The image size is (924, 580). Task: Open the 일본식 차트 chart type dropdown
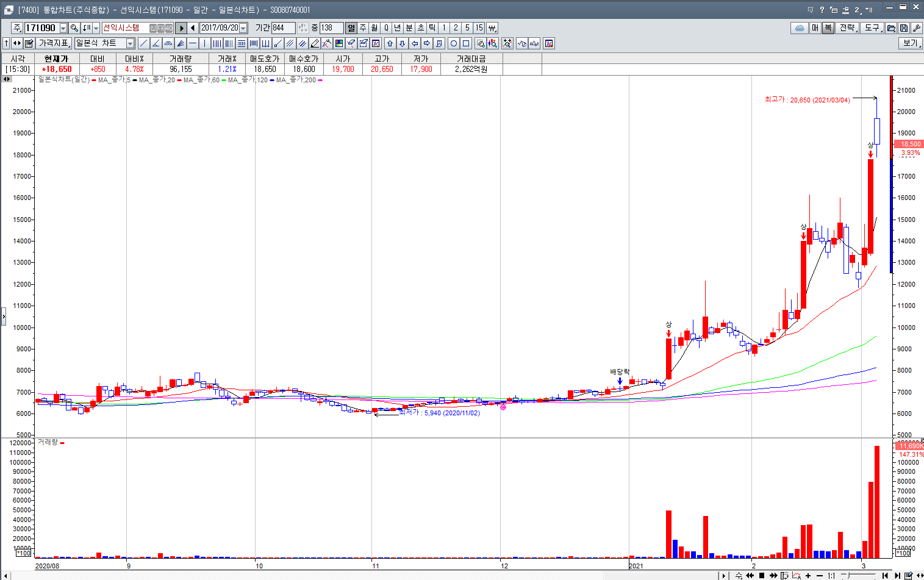pyautogui.click(x=130, y=43)
